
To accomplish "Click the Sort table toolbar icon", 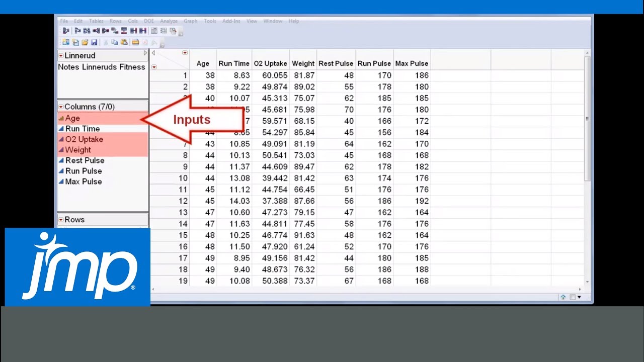I will tap(87, 31).
